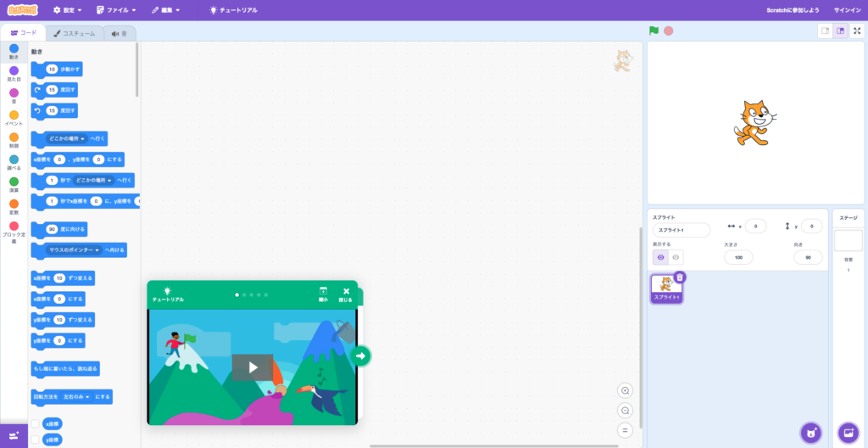Shrink the tutorial card with 縮小
The height and width of the screenshot is (448, 868).
tap(323, 294)
